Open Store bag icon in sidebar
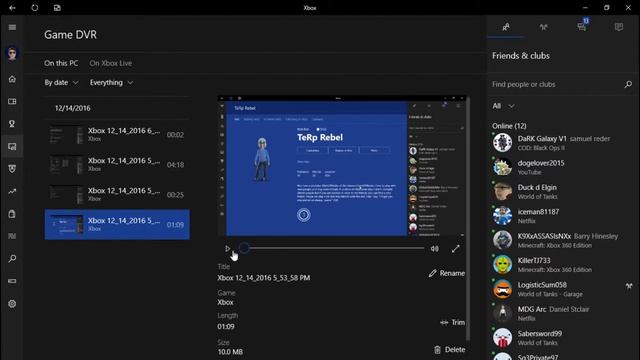Viewport: 640px width, 360px height. [12, 214]
